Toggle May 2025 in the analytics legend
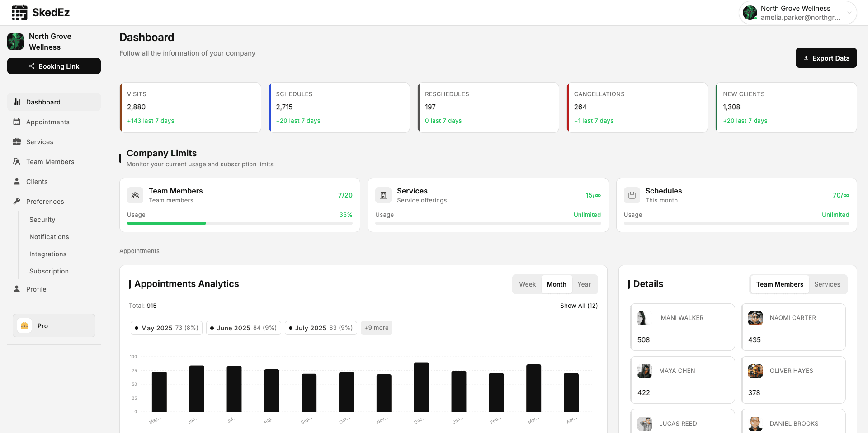Screen dimensions: 868x433 coord(166,328)
